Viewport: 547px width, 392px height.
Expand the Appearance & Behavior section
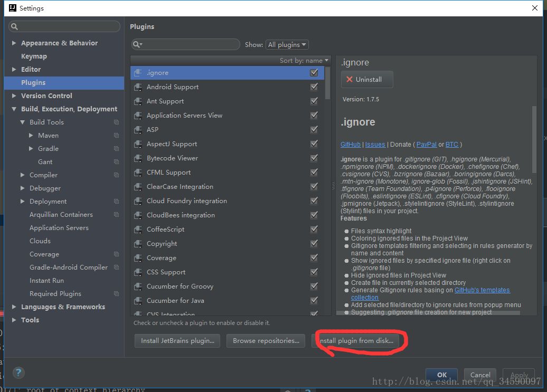point(14,43)
